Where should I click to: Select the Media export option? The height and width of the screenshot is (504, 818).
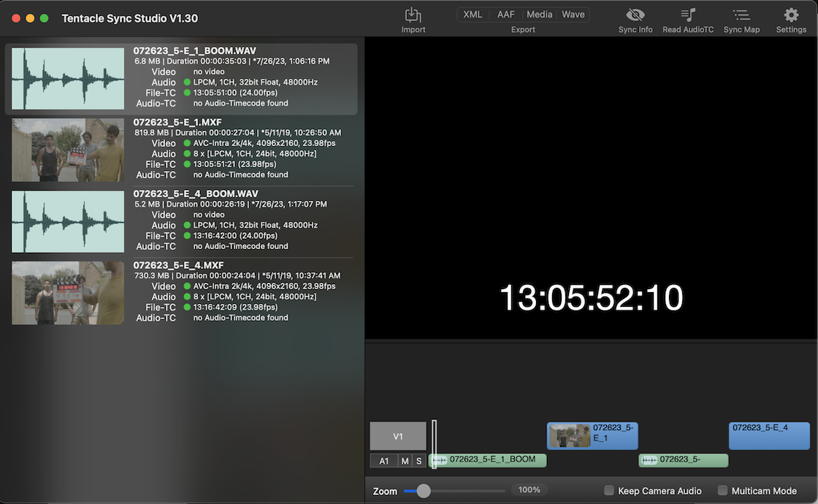pyautogui.click(x=539, y=15)
